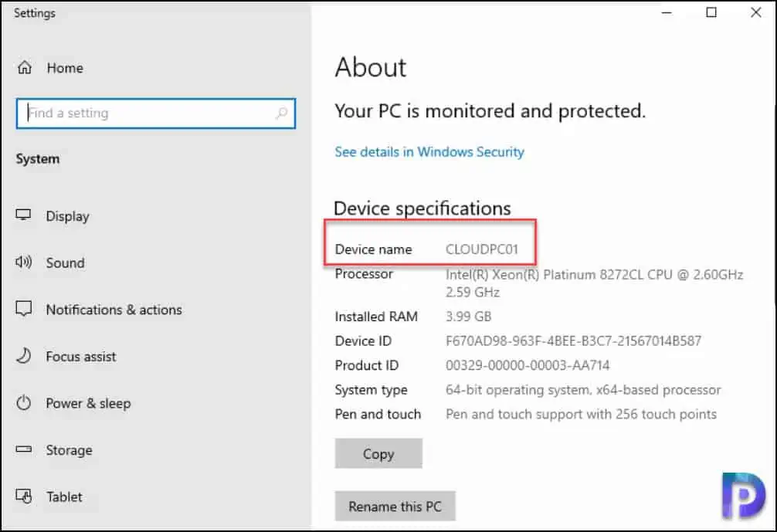Open See details in Windows Security
Viewport: 777px width, 532px height.
pos(429,151)
